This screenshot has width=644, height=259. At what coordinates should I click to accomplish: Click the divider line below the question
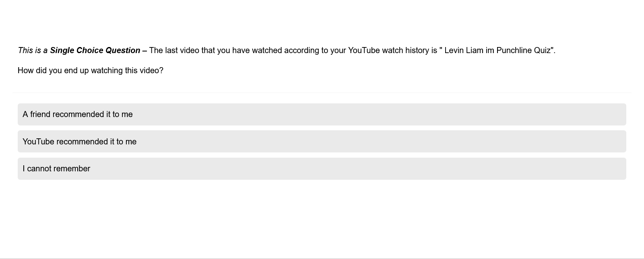click(322, 93)
